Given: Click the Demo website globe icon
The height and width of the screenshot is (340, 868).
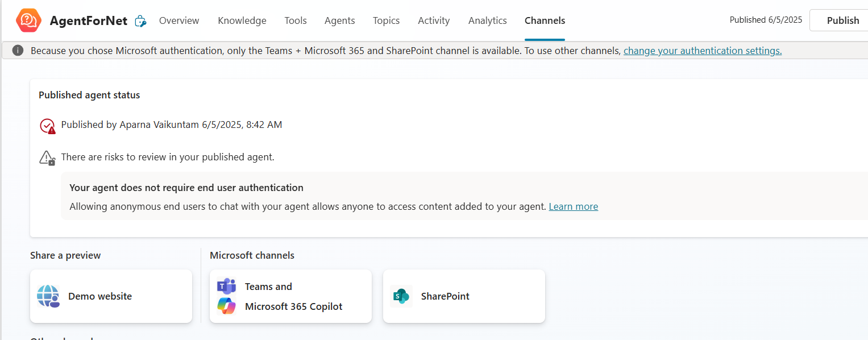Looking at the screenshot, I should 48,296.
